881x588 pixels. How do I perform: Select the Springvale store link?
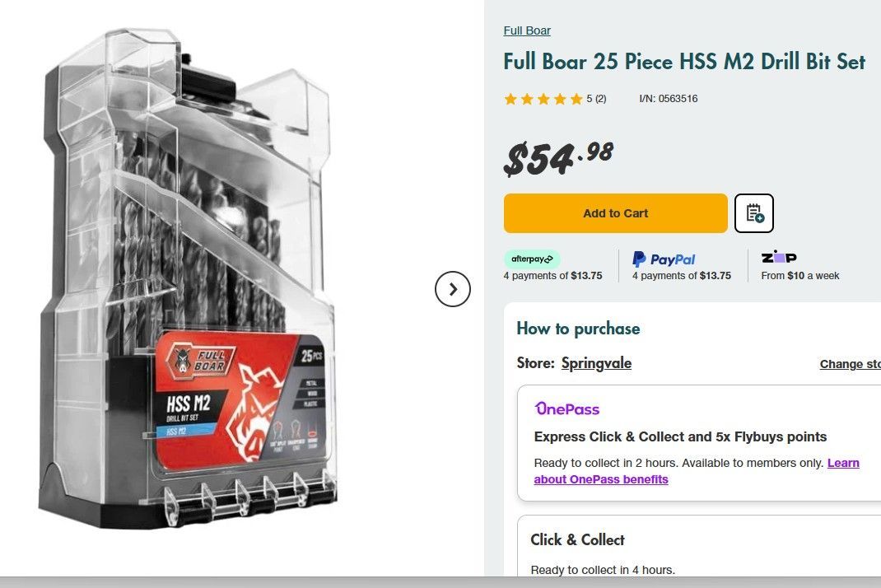(x=596, y=363)
